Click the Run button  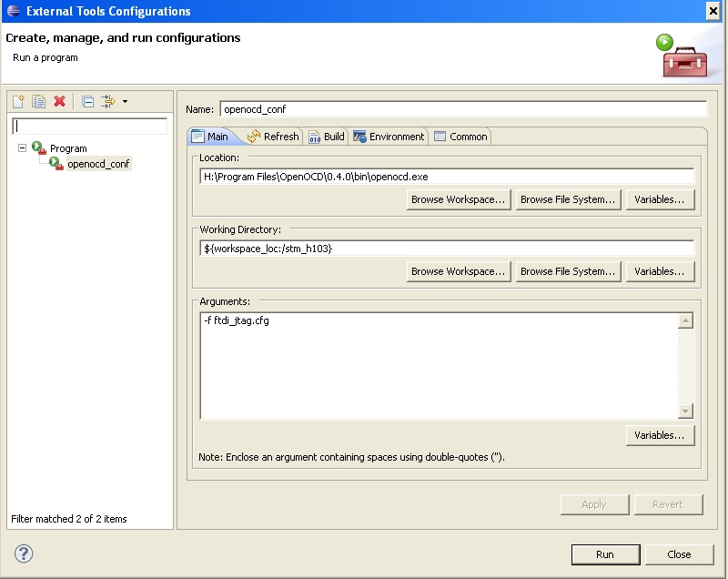(605, 554)
